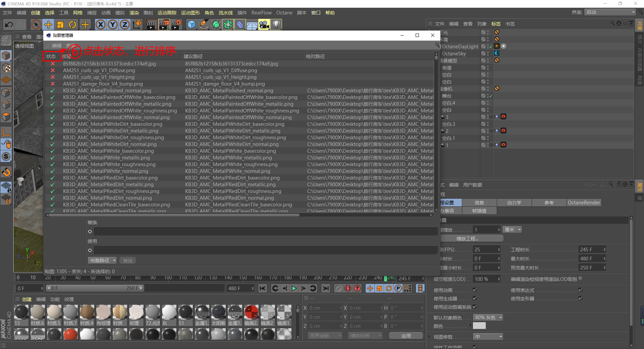This screenshot has width=644, height=349.
Task: Jump to end of timeline
Action: click(325, 288)
